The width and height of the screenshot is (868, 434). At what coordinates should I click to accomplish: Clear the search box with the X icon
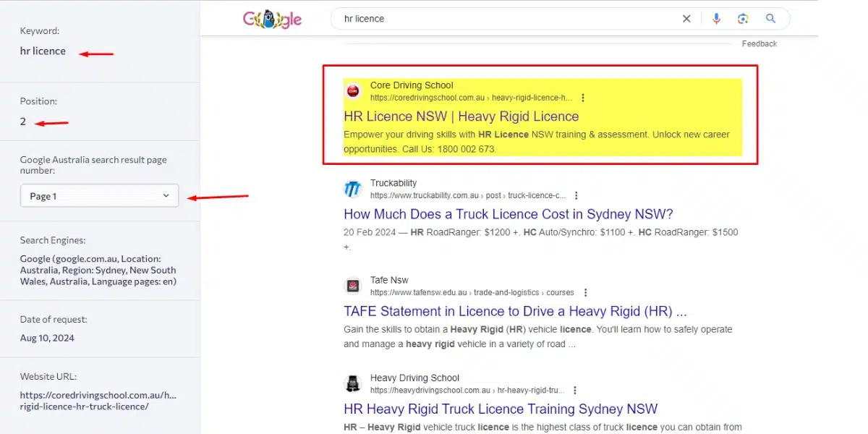[686, 19]
